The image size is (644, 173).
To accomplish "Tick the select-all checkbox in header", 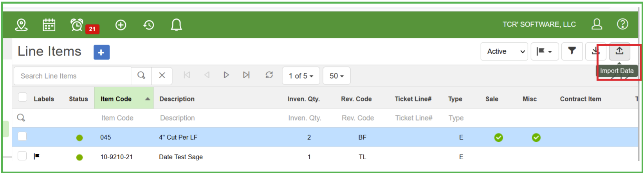I will (x=23, y=97).
